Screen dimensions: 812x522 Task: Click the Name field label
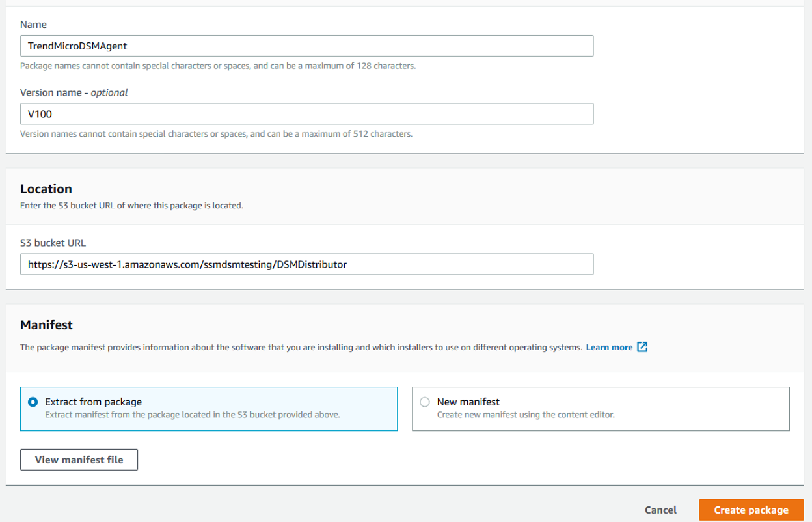click(x=33, y=24)
